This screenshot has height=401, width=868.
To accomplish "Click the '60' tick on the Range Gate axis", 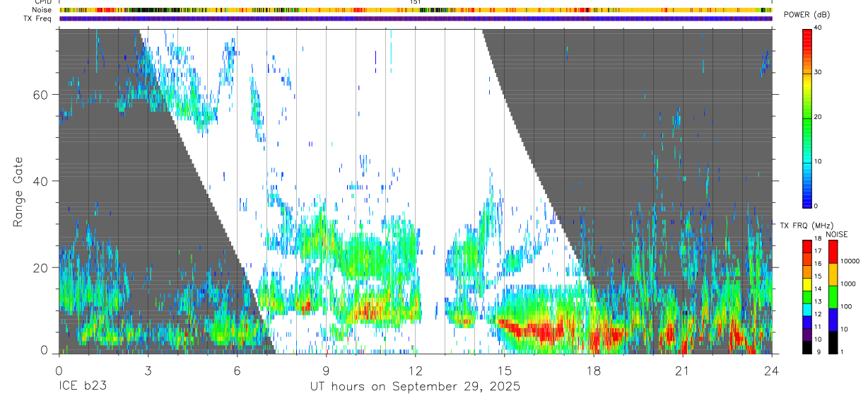I will [x=40, y=94].
